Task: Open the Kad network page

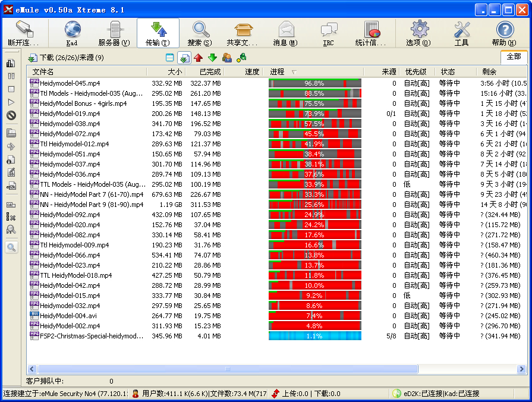Action: pyautogui.click(x=72, y=33)
